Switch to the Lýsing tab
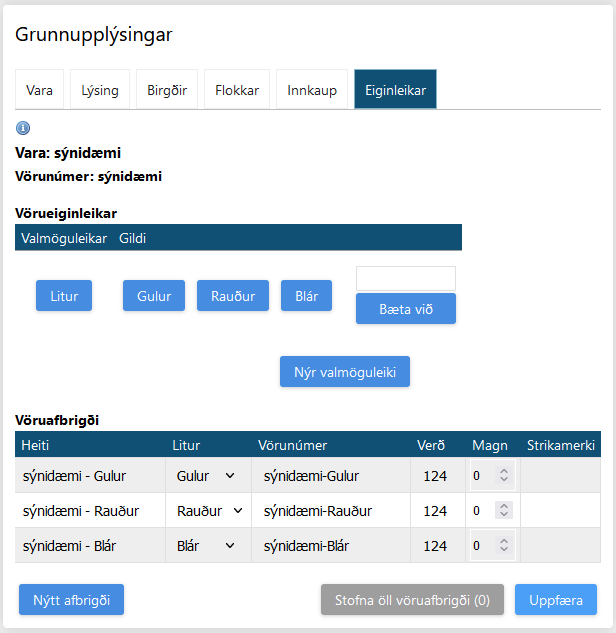This screenshot has width=616, height=633. point(100,90)
